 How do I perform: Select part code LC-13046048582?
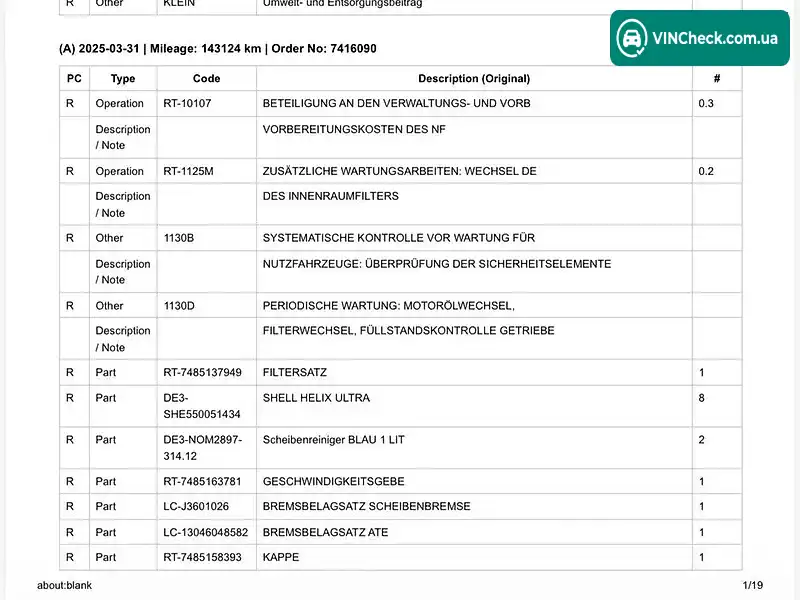(x=206, y=533)
